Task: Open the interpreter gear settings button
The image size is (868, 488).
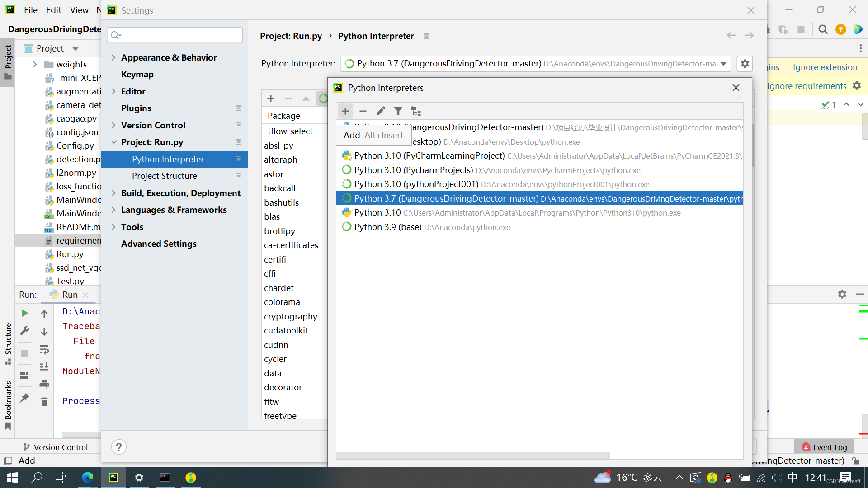Action: (x=745, y=64)
